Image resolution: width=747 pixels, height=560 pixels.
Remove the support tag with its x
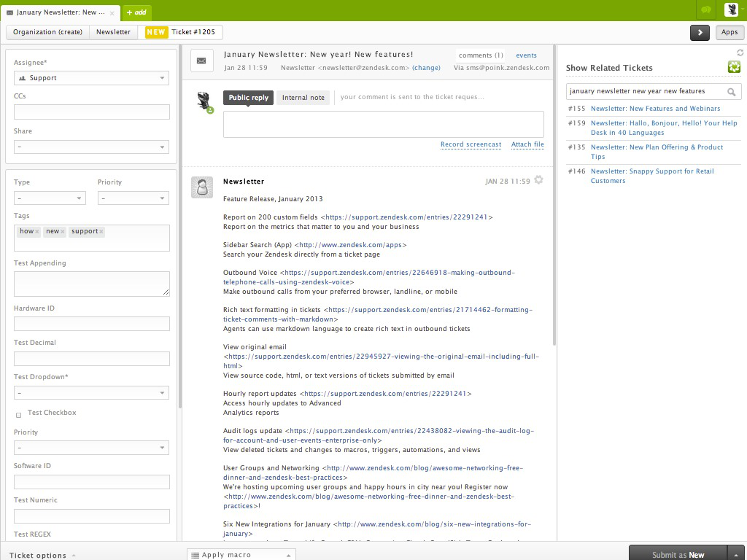point(99,231)
